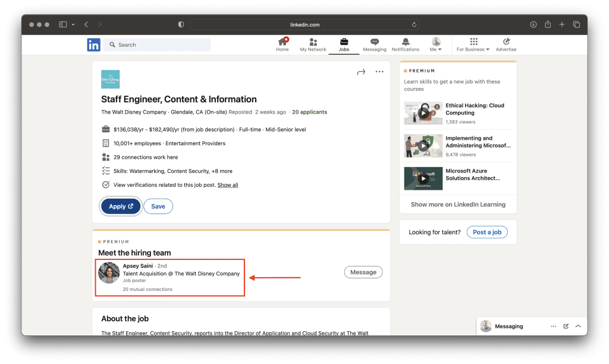Open the sidebar options dropdown arrow
609x364 pixels.
(x=73, y=24)
